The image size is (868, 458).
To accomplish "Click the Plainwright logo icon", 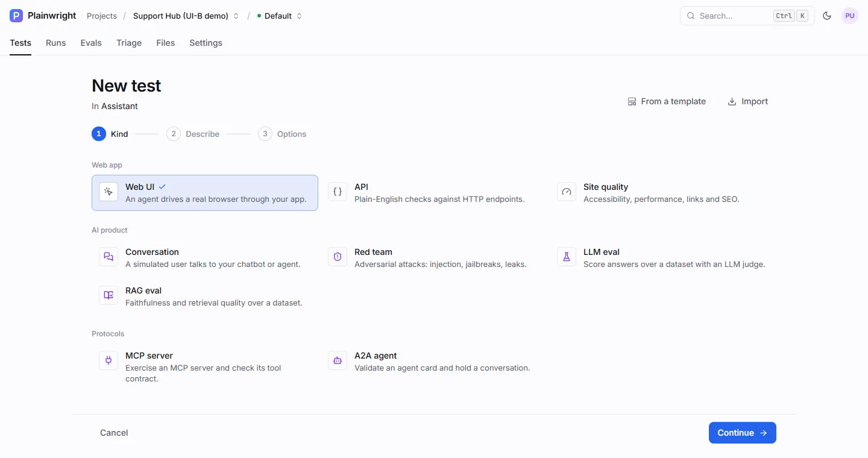I will 16,16.
